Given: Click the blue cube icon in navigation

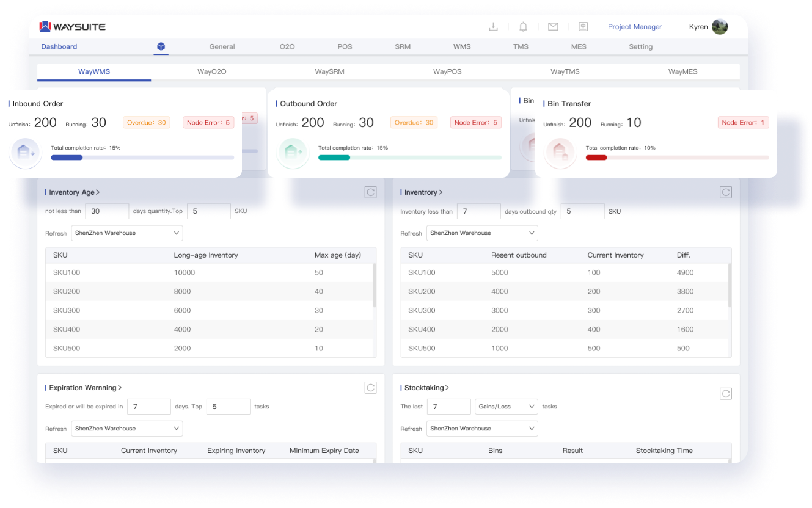Looking at the screenshot, I should 161,46.
